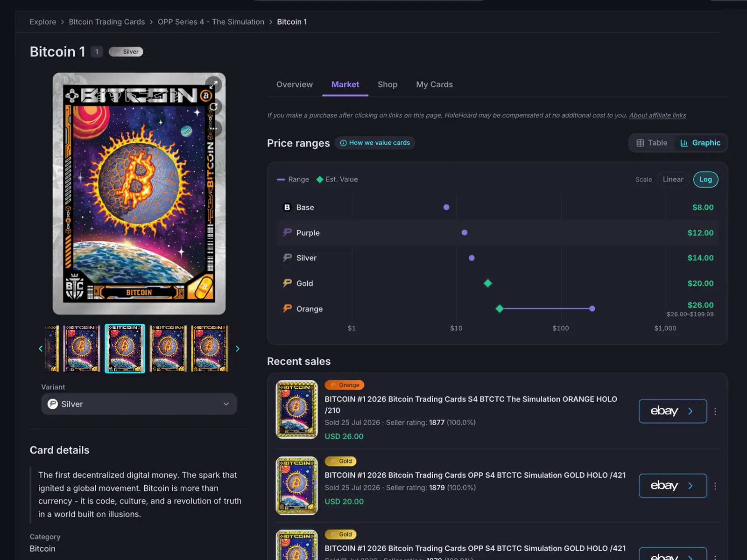Click the Variant dropdown chevron arrow

(x=226, y=404)
